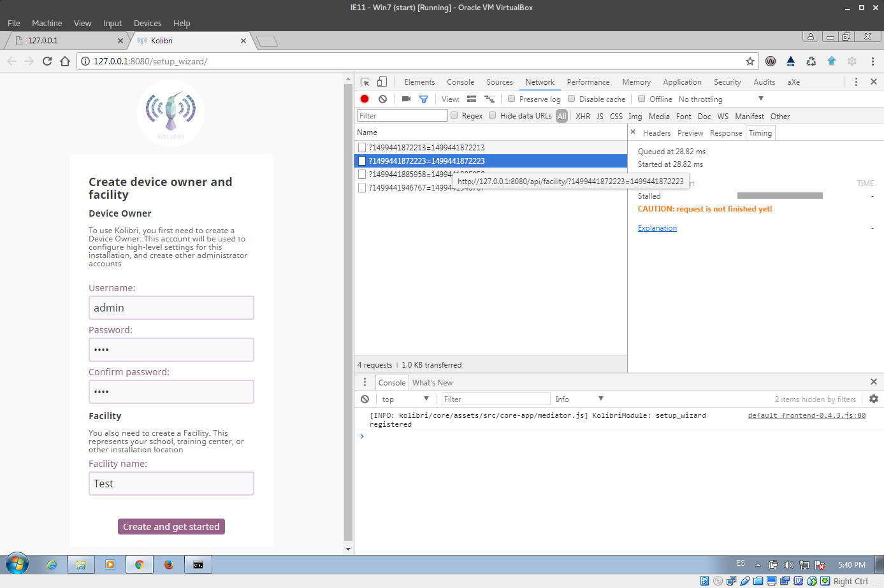Filter requests by JS type
Image resolution: width=884 pixels, height=588 pixels.
(600, 116)
